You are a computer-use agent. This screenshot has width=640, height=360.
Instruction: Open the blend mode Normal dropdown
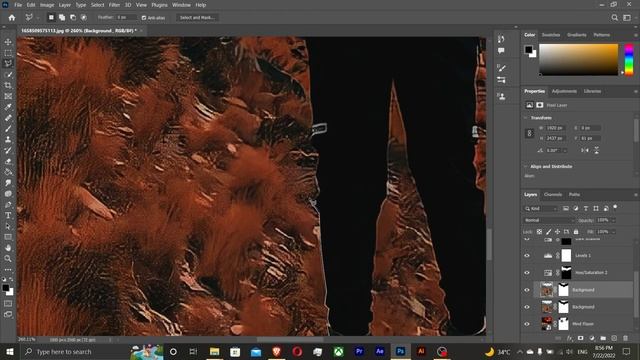[549, 220]
